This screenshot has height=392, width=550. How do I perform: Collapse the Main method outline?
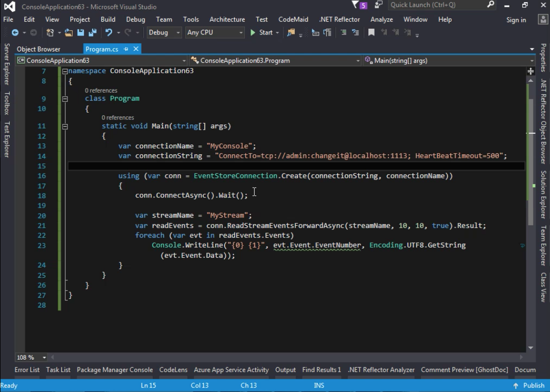[x=65, y=127]
